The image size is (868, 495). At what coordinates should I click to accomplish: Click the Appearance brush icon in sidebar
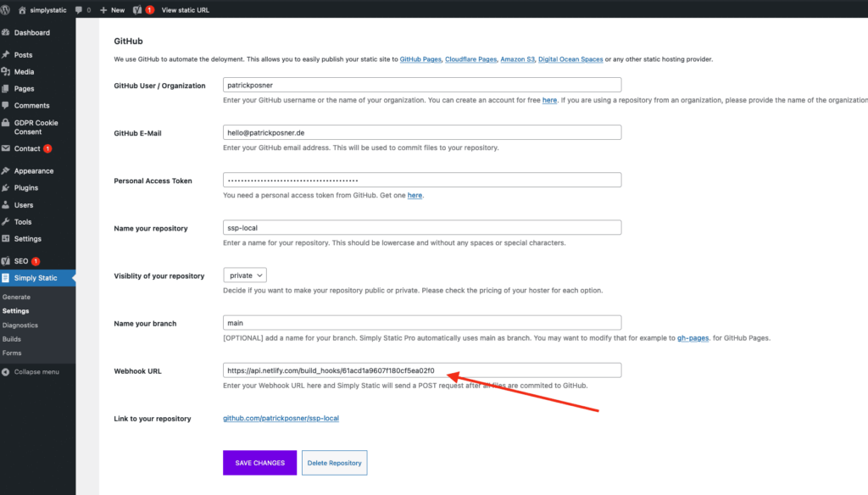pyautogui.click(x=6, y=171)
